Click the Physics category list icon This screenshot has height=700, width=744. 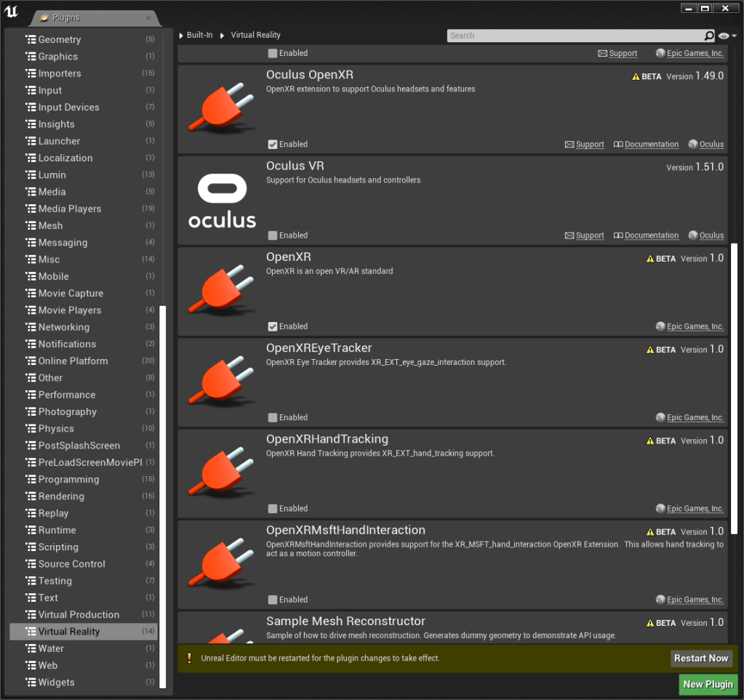click(x=31, y=429)
